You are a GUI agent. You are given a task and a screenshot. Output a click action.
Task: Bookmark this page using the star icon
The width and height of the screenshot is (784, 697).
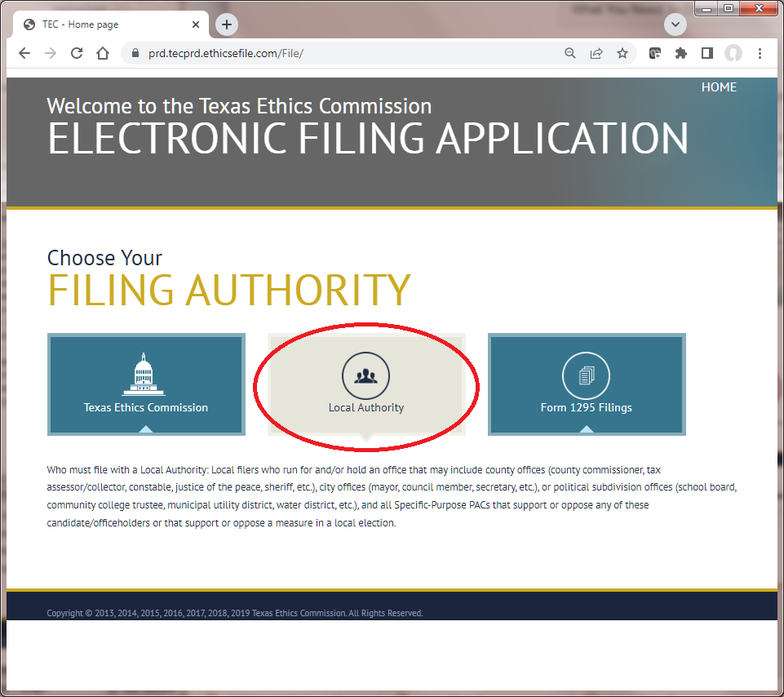pyautogui.click(x=622, y=52)
